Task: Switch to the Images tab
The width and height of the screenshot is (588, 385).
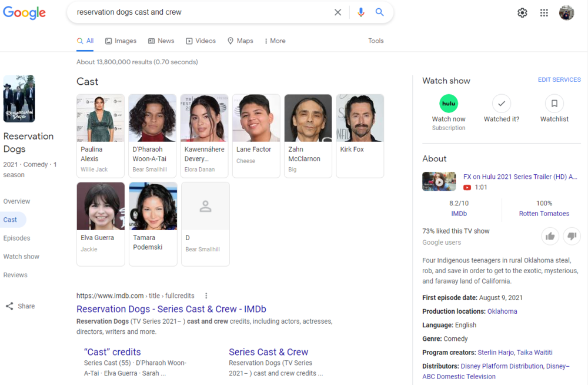Action: coord(121,41)
